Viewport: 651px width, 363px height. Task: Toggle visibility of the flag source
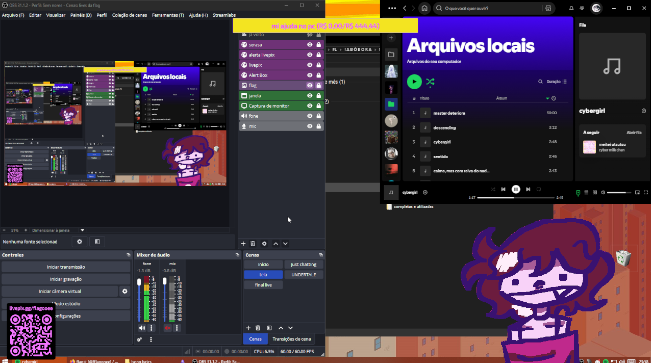310,85
